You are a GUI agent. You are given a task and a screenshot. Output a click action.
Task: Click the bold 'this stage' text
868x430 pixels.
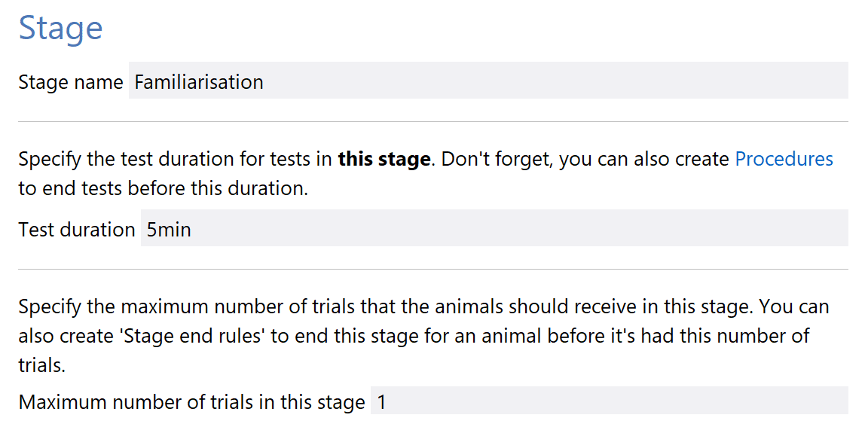click(384, 160)
